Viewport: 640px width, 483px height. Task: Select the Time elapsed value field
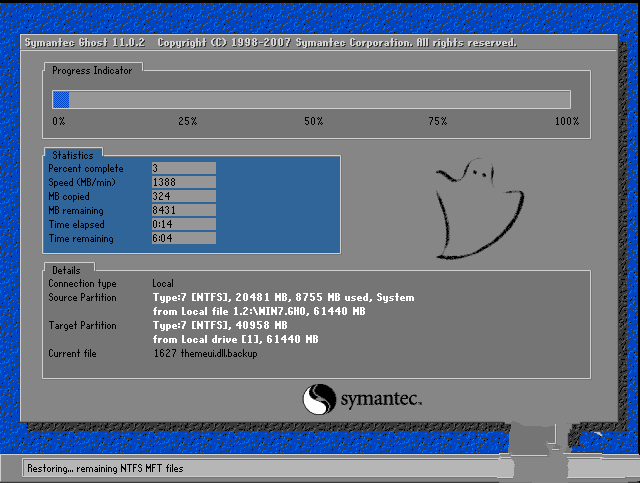tap(183, 224)
